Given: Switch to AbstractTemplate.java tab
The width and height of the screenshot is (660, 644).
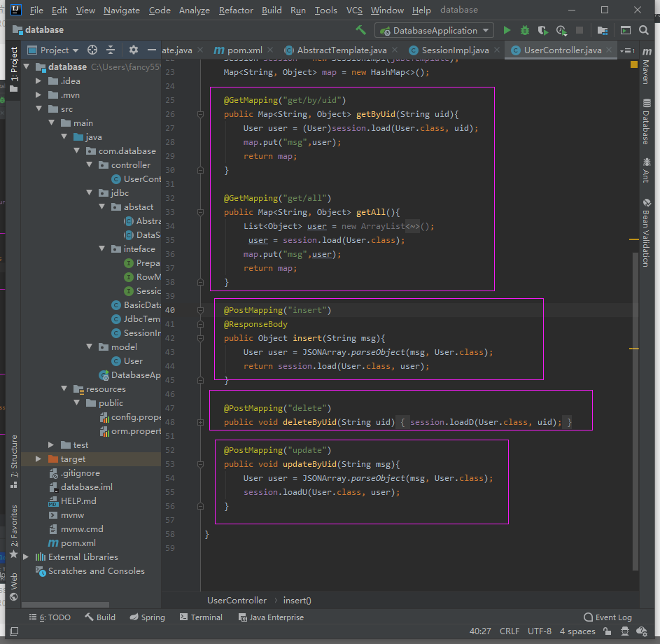Looking at the screenshot, I should click(342, 50).
